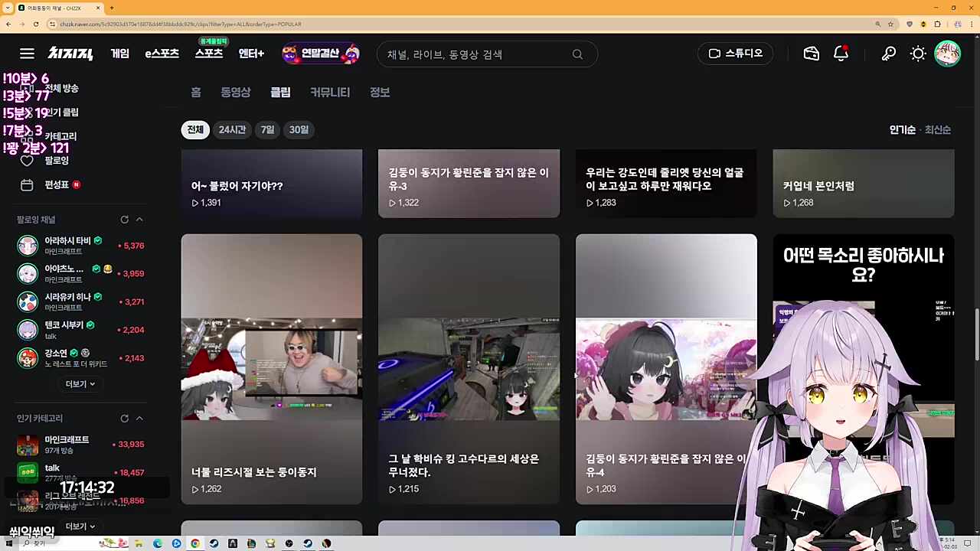Switch to the 커뮤니티 tab
This screenshot has width=980, height=551.
[329, 92]
